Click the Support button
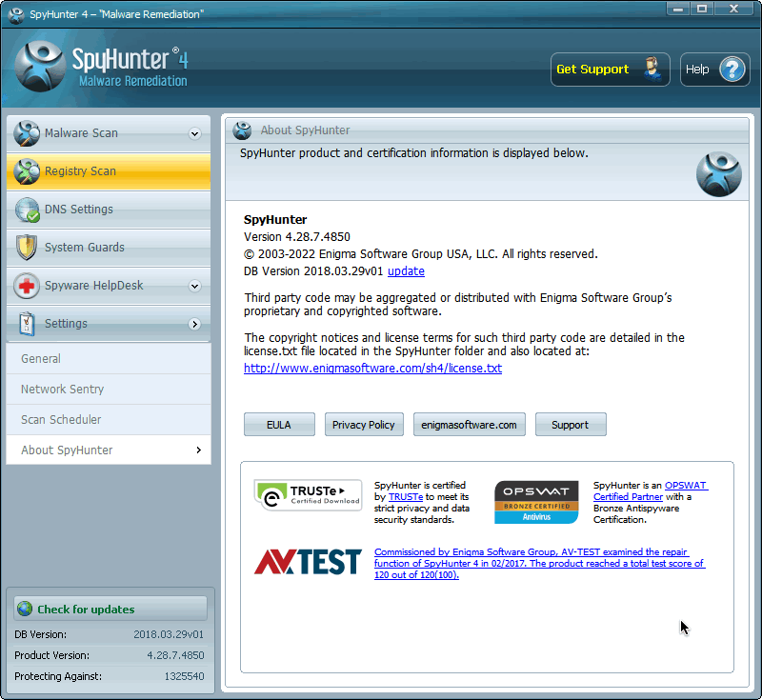Screen dimensions: 762x700 click(x=571, y=425)
